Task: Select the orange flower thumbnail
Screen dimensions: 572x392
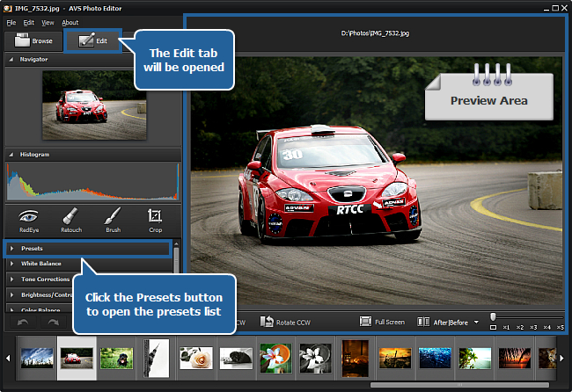Action: pyautogui.click(x=275, y=358)
